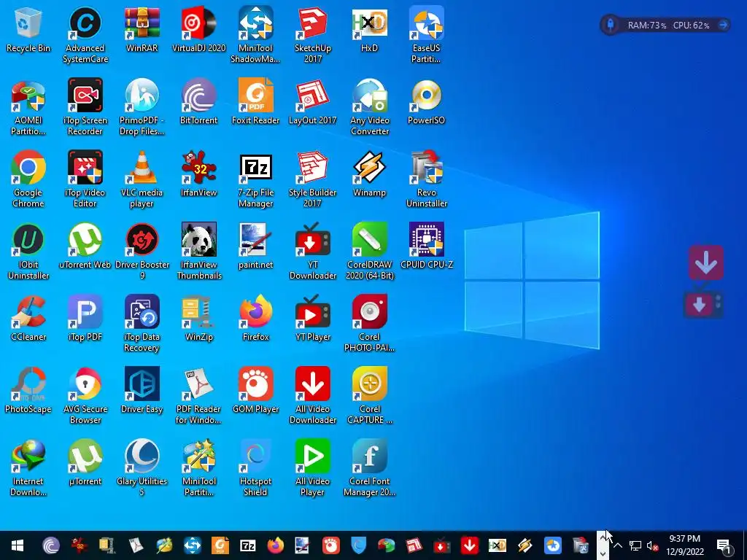Select the MiniTool ShadowMaker desktop icon

(x=255, y=35)
